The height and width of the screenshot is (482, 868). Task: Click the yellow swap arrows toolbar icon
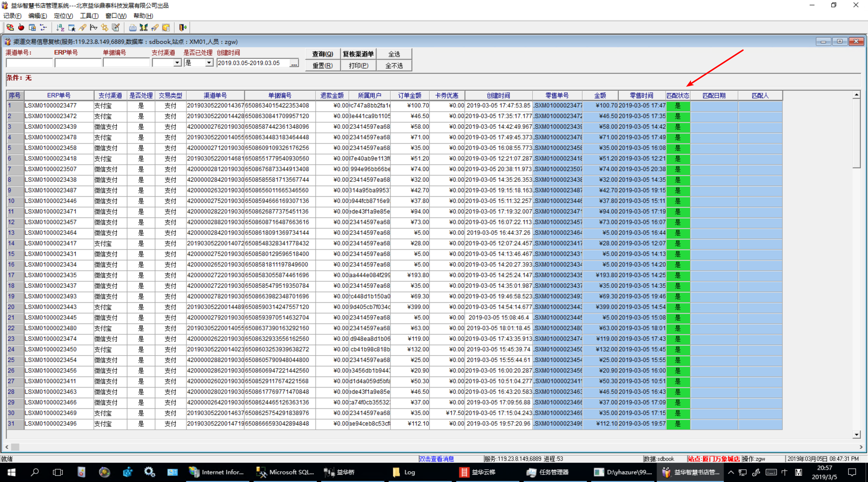105,28
